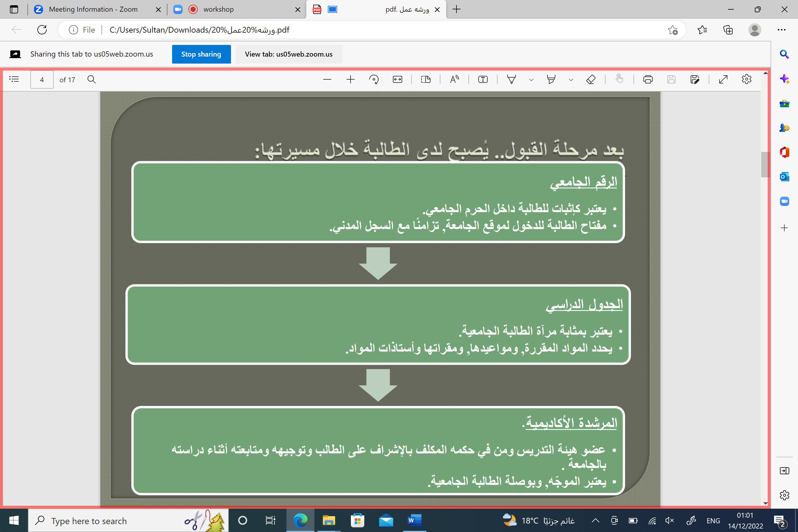Toggle the Highlight tool
This screenshot has height=532, width=798.
[x=551, y=79]
